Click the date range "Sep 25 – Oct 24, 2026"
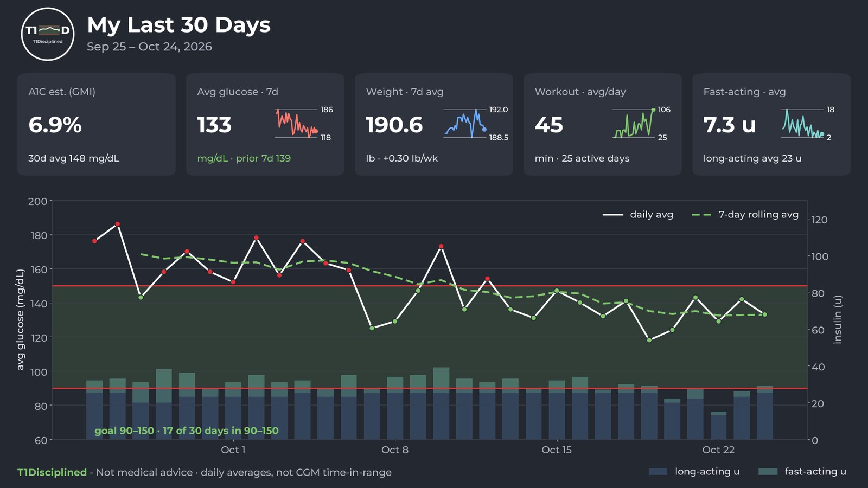The height and width of the screenshot is (488, 868). pos(149,47)
